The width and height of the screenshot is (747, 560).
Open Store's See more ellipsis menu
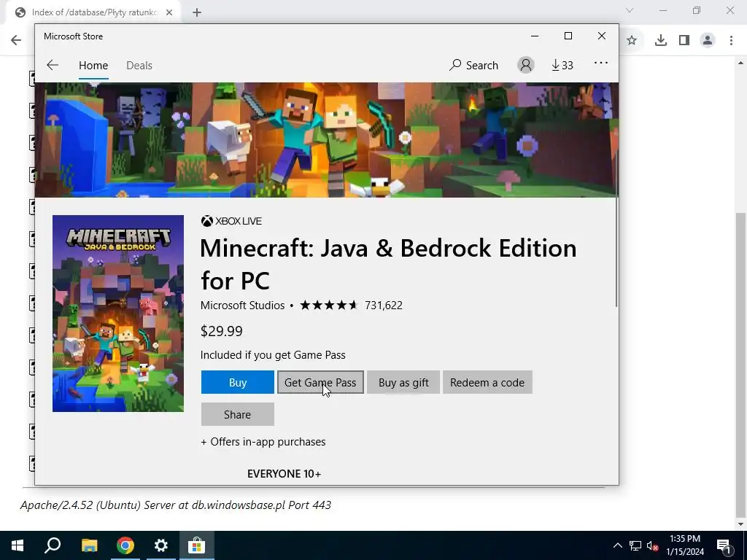[601, 63]
